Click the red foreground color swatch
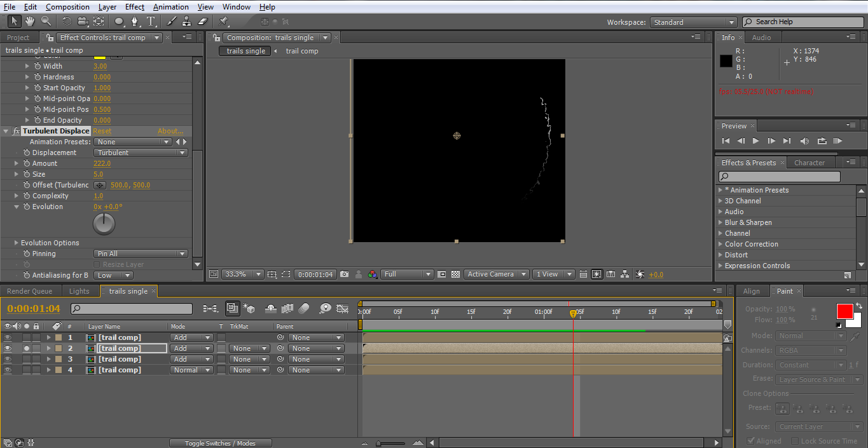Screen dimensions: 868x448 (844, 311)
